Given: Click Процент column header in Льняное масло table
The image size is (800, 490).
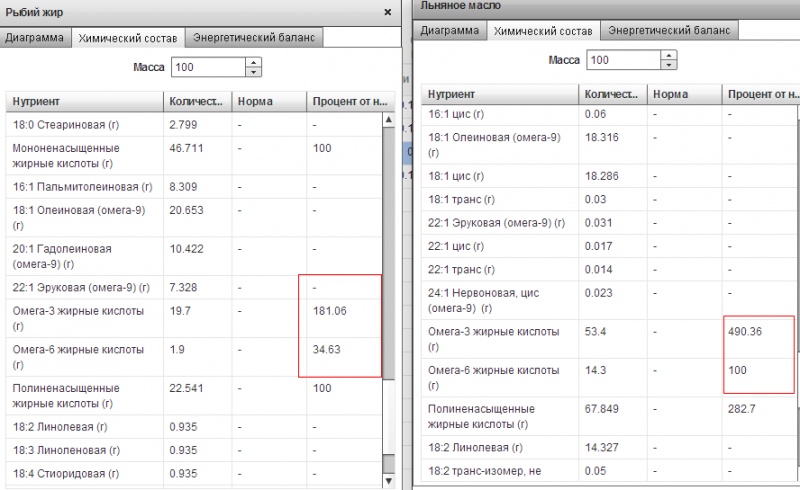Looking at the screenshot, I should point(760,94).
